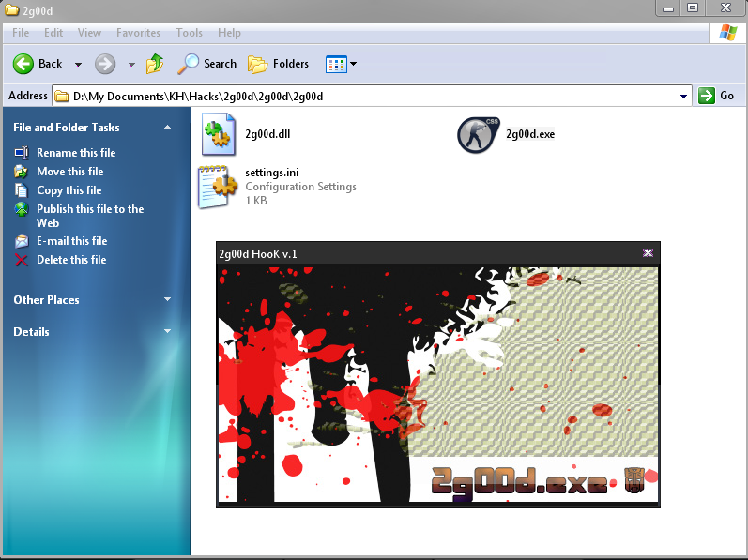The width and height of the screenshot is (748, 560).
Task: Toggle the Folders pane button
Action: point(278,64)
